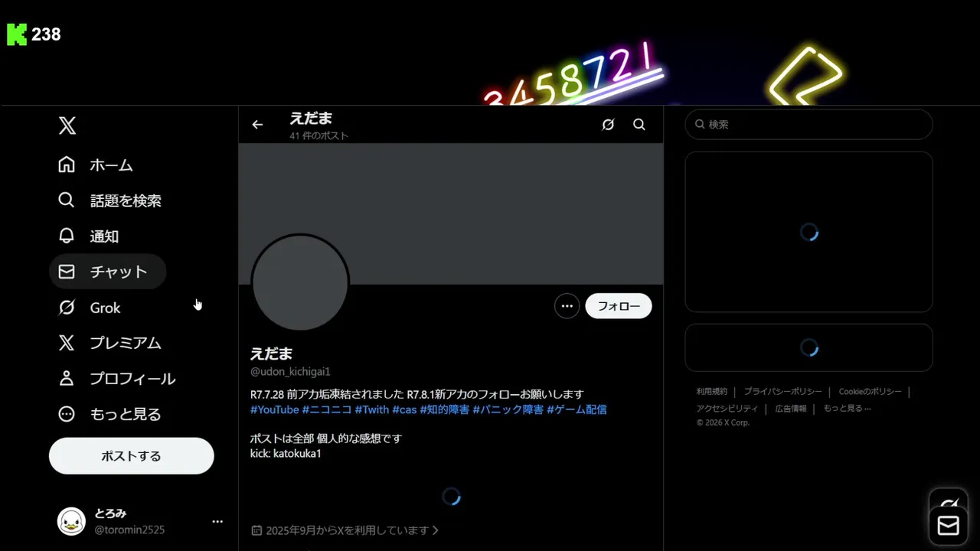This screenshot has width=980, height=551.
Task: Expand もっと見る in the sidebar
Action: [110, 414]
